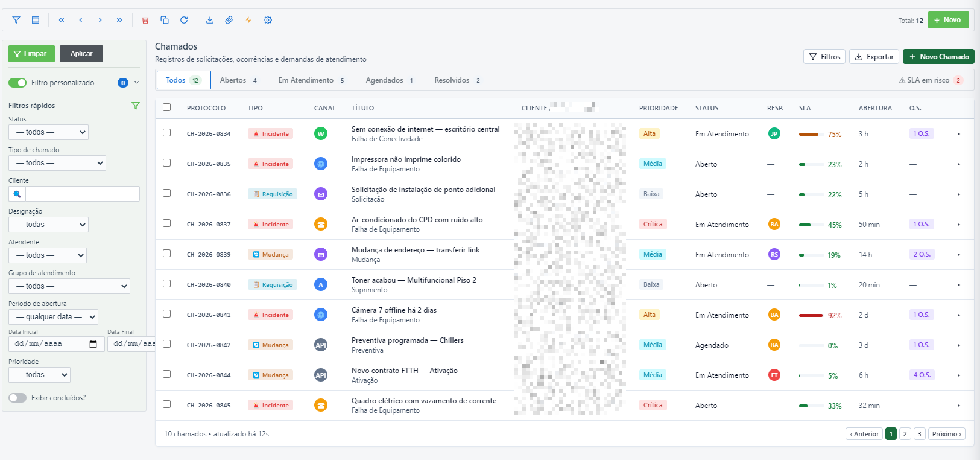Switch to the Em Atendimento tab
980x460 pixels.
coord(311,80)
